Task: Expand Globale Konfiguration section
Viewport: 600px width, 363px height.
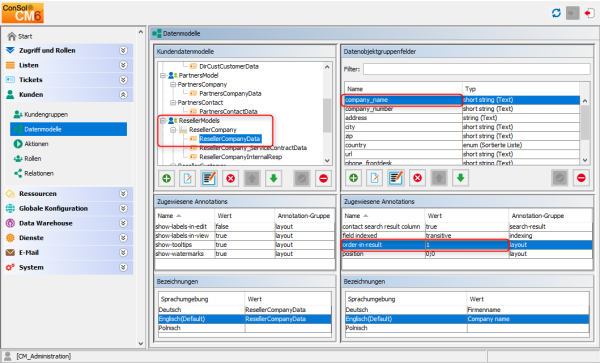Action: 123,208
